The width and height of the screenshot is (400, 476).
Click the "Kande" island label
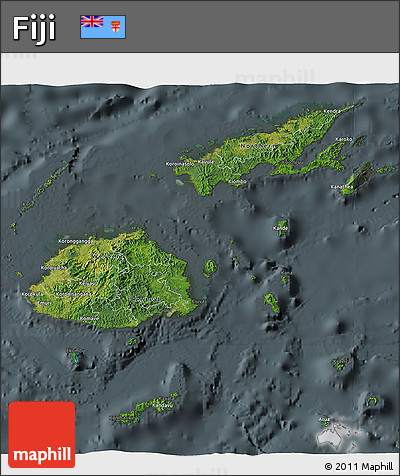280,228
